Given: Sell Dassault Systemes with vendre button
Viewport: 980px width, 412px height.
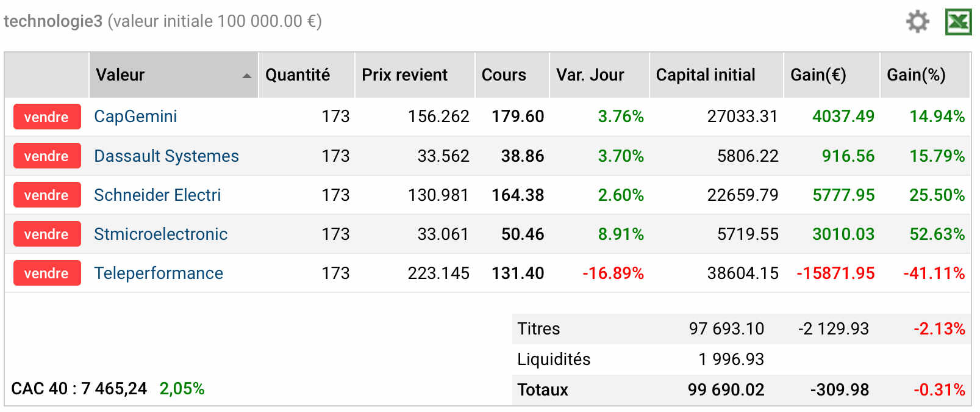Looking at the screenshot, I should click(x=47, y=156).
